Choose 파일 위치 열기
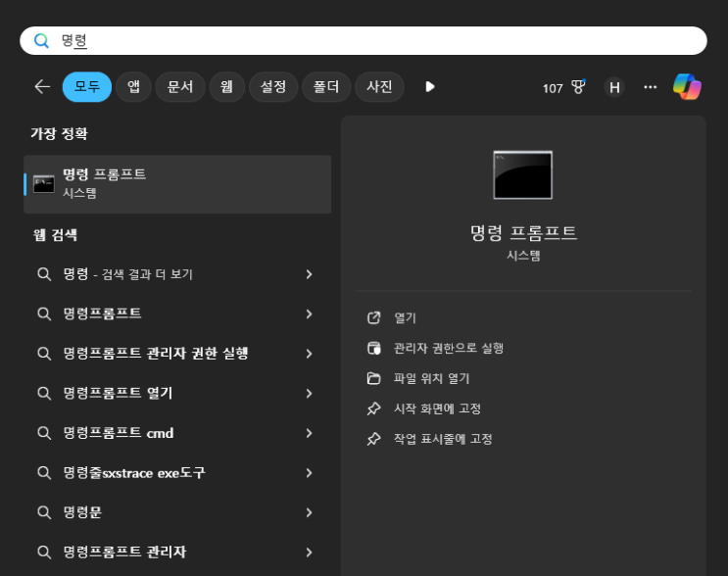728x576 pixels. click(432, 378)
